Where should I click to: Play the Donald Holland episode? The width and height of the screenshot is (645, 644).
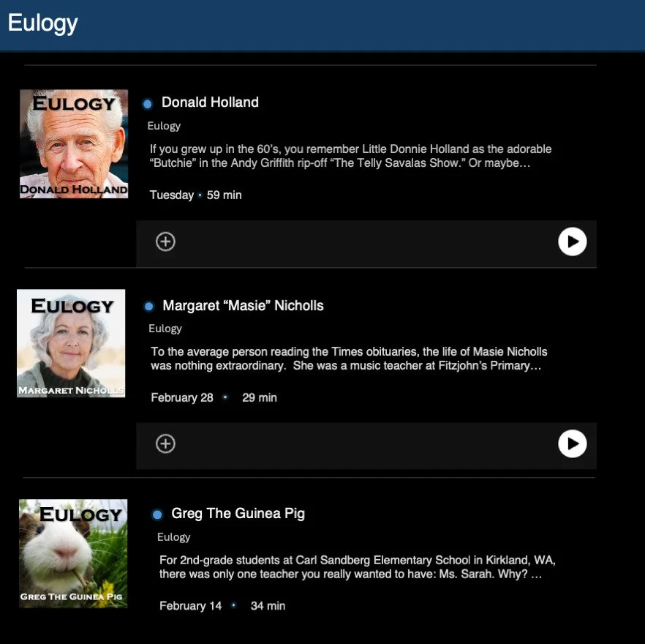tap(572, 241)
